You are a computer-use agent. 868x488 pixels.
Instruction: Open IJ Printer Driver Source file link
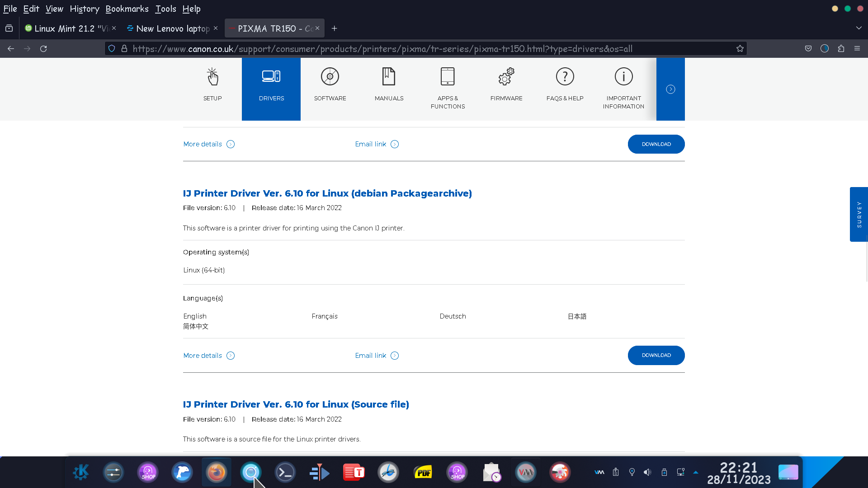tap(296, 404)
